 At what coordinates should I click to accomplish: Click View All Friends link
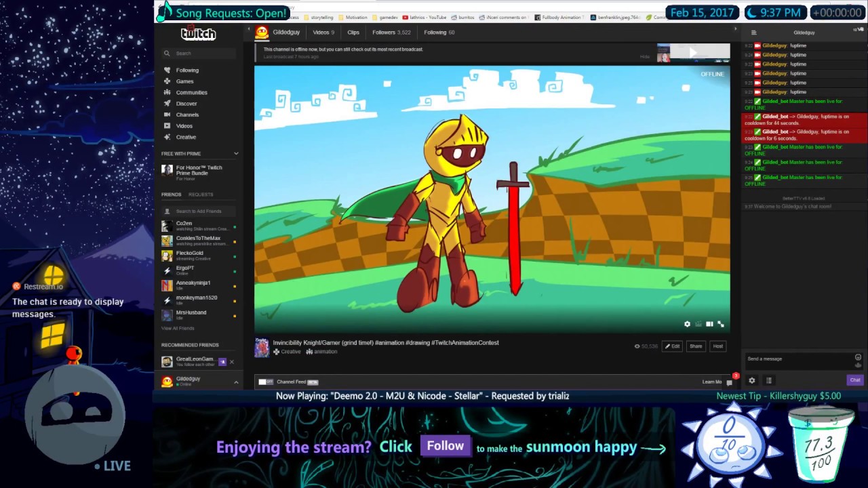point(178,329)
